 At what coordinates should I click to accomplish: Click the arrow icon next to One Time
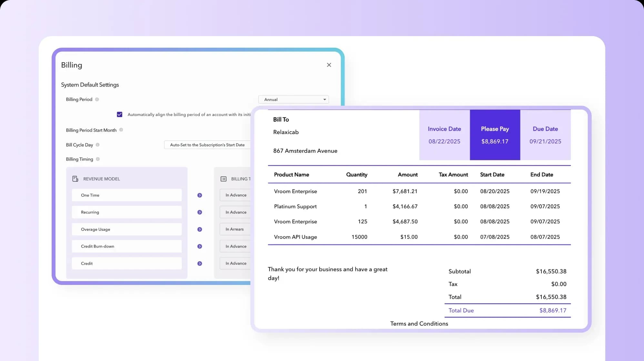(200, 195)
